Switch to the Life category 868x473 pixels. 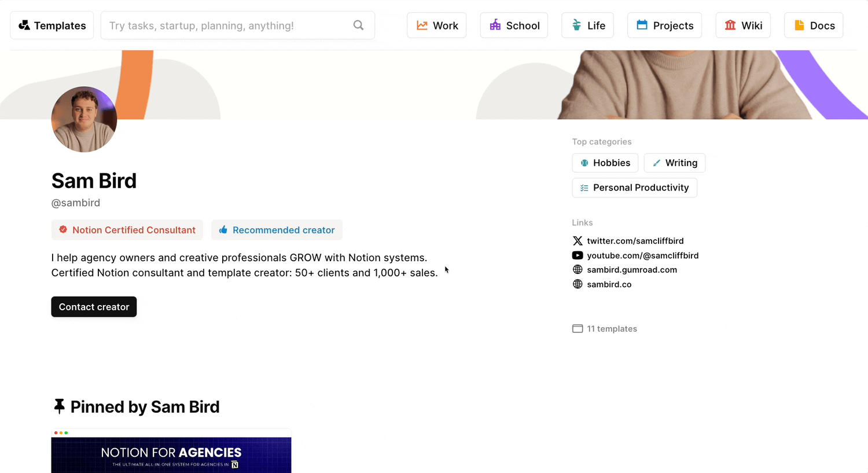[x=587, y=25]
